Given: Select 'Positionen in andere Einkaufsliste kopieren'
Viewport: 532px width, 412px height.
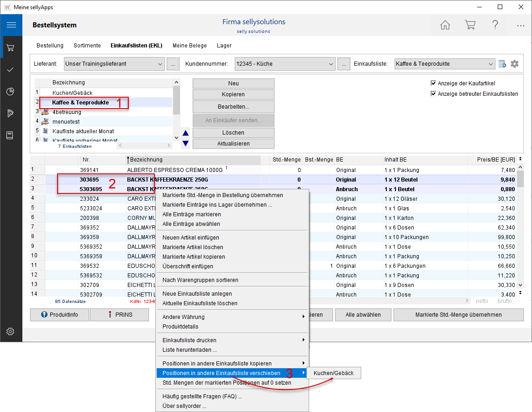Looking at the screenshot, I should point(217,364).
